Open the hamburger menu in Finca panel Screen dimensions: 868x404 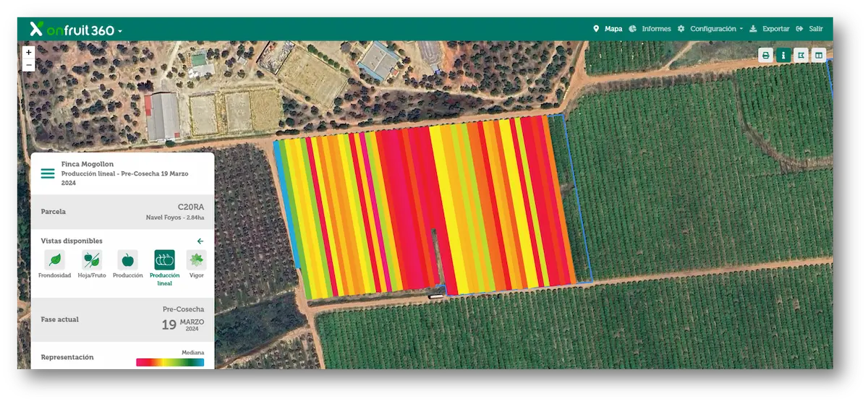tap(48, 173)
